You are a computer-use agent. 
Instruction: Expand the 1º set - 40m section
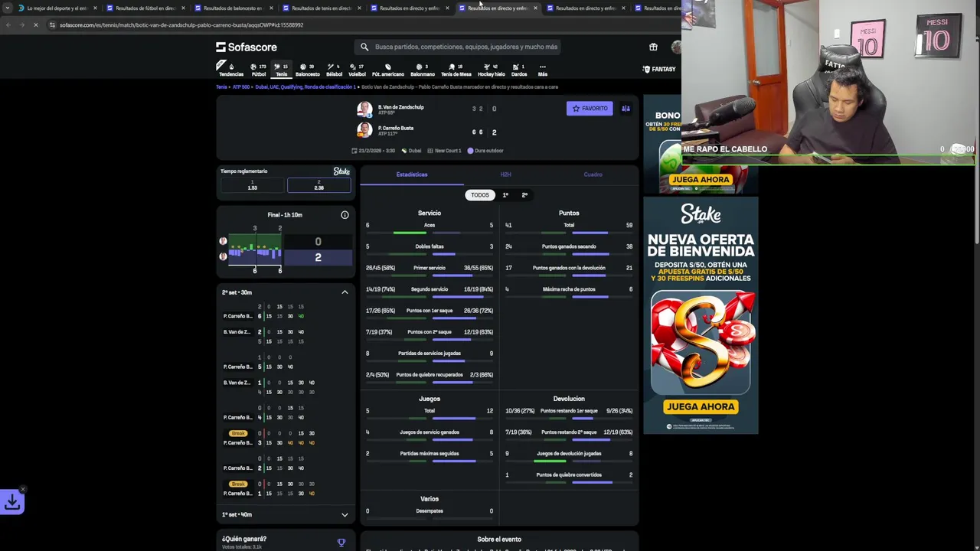(345, 515)
